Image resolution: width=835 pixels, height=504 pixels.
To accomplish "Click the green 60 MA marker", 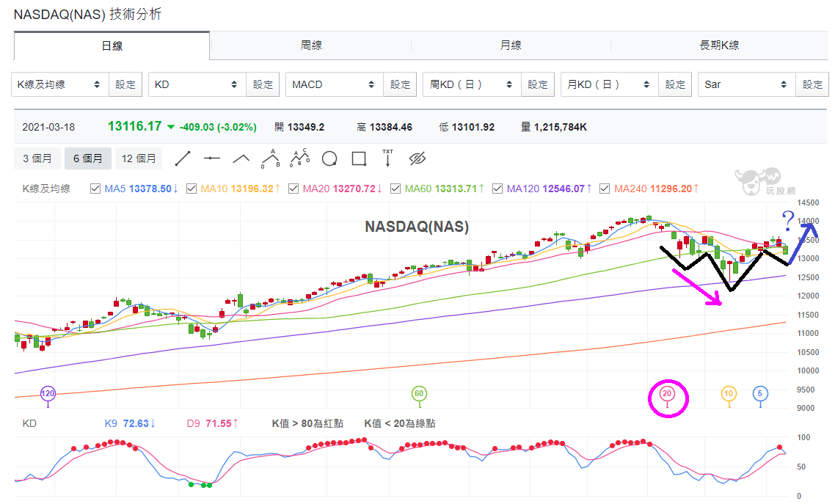I will coord(419,394).
